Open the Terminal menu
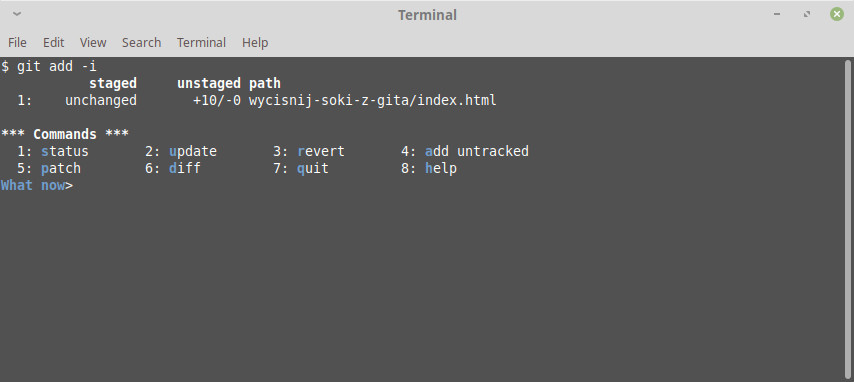Screen dimensions: 854x382 (x=201, y=43)
